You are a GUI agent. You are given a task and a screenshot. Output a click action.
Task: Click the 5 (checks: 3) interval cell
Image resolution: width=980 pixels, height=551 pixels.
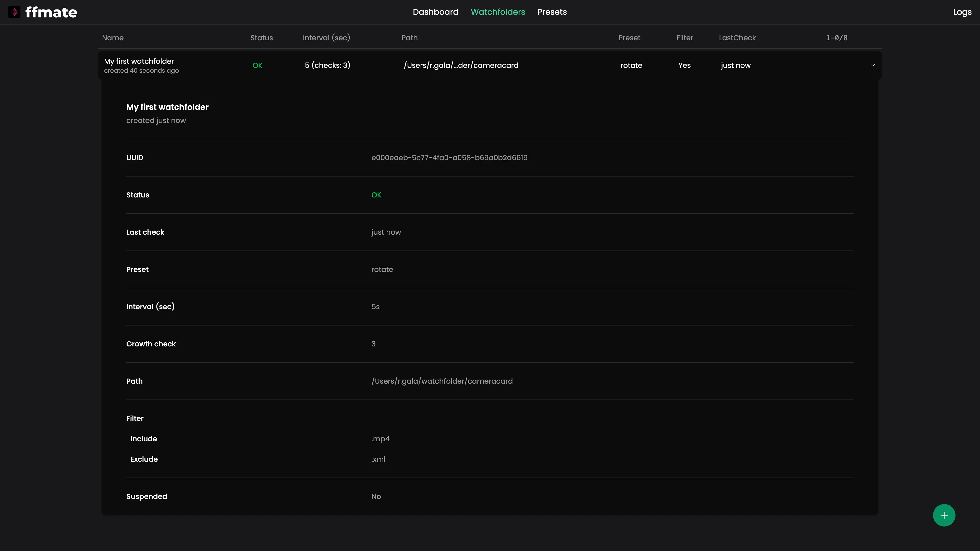click(327, 65)
